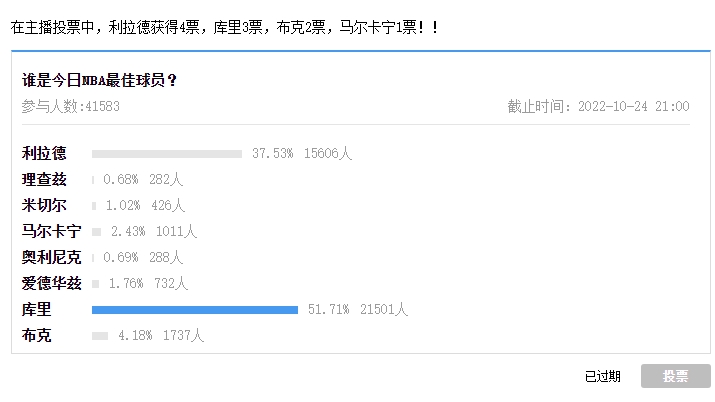The height and width of the screenshot is (402, 715).
Task: Click the 37.53% 15606人 result text
Action: point(302,153)
